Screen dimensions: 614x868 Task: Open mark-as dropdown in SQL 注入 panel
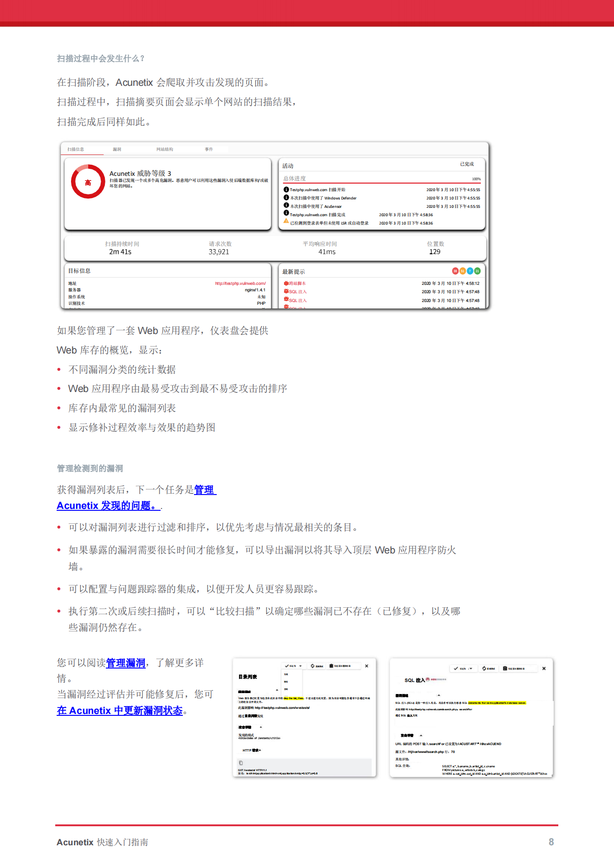click(x=463, y=669)
